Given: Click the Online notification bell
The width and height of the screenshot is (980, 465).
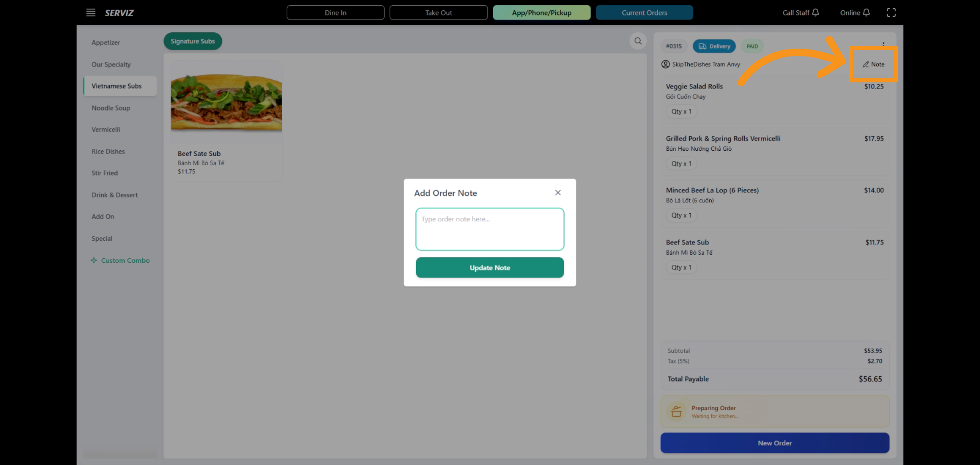Looking at the screenshot, I should click(x=866, y=13).
